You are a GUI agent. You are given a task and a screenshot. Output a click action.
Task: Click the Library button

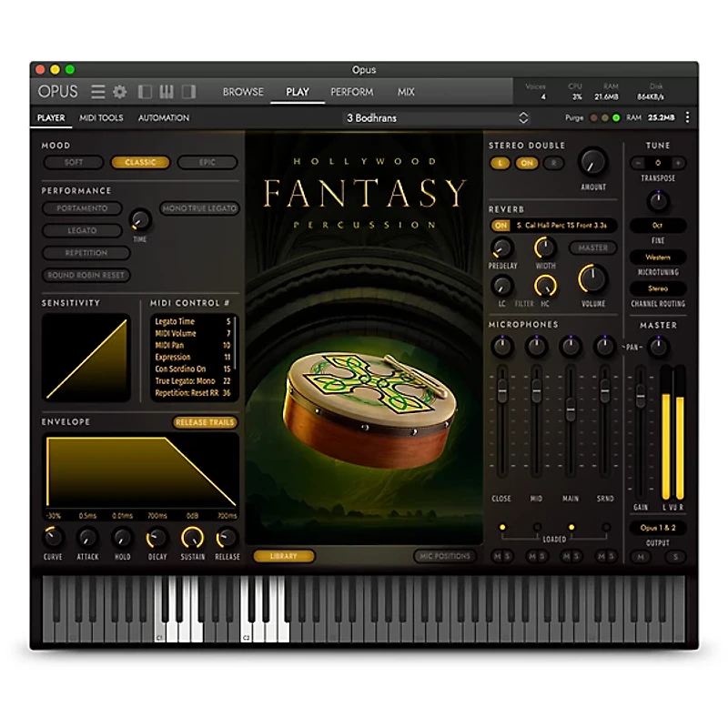coord(284,556)
